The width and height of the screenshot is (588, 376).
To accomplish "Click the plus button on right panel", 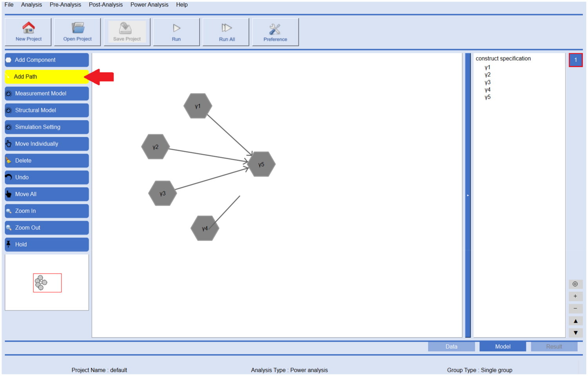I will pos(575,296).
